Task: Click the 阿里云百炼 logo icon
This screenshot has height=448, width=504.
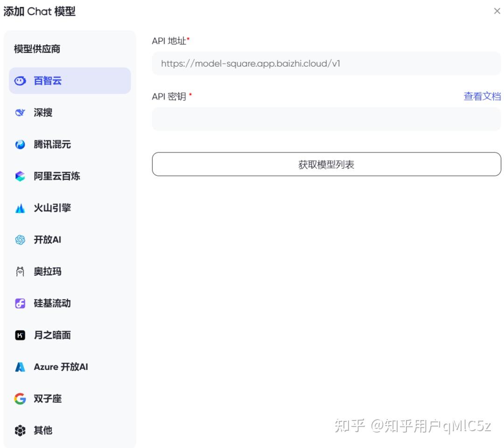Action: tap(20, 176)
